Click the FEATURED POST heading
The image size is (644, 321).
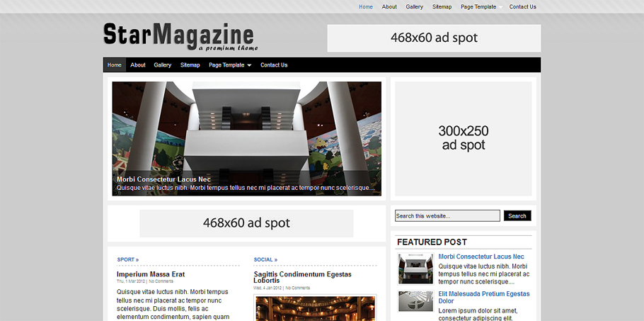pos(432,242)
